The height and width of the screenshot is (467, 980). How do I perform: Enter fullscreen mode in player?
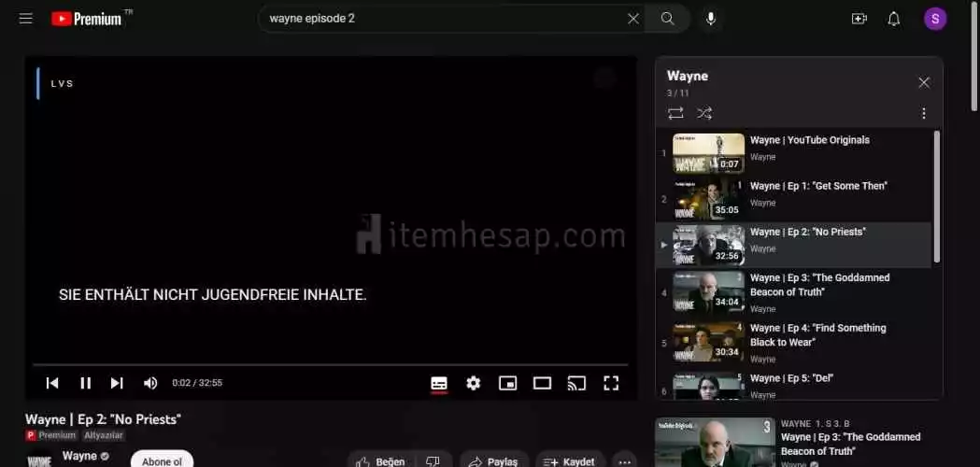point(611,383)
